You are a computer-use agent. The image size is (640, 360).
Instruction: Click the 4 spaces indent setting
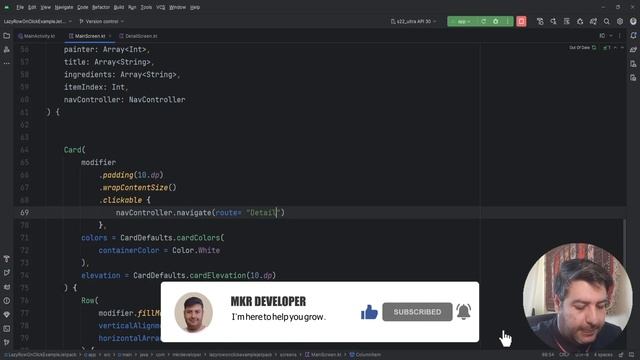603,355
